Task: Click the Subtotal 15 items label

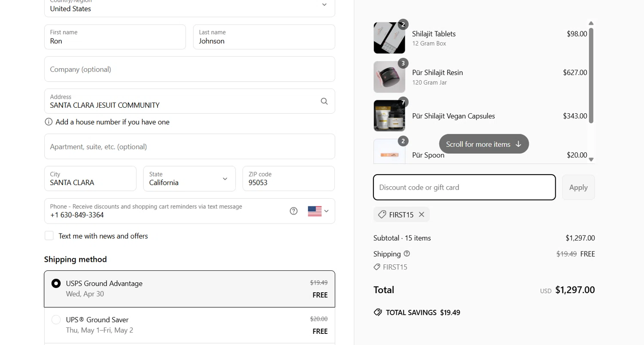Action: tap(402, 238)
